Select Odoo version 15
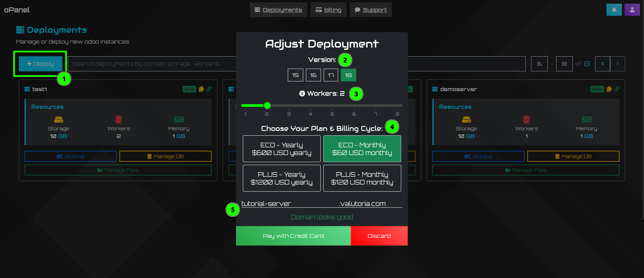644x278 pixels. (296, 75)
